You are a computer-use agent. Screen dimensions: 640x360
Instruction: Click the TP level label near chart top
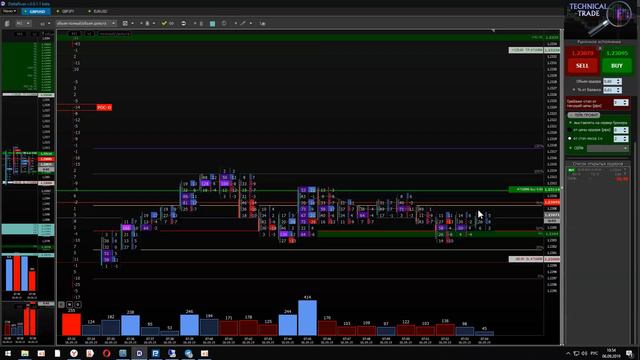point(526,50)
